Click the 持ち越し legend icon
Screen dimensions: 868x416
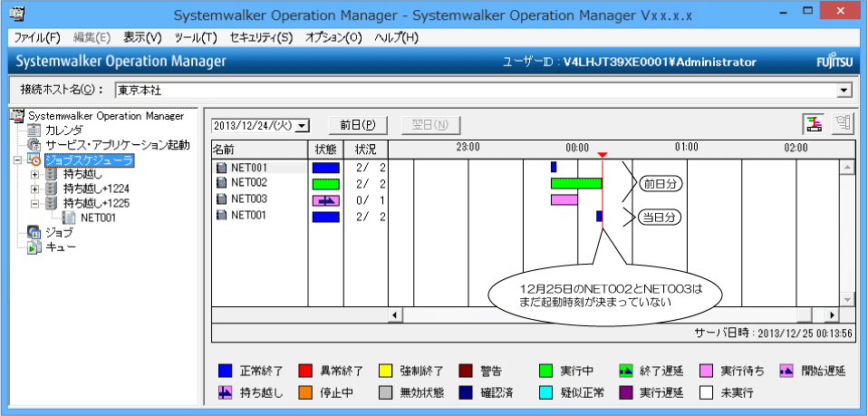pos(226,392)
